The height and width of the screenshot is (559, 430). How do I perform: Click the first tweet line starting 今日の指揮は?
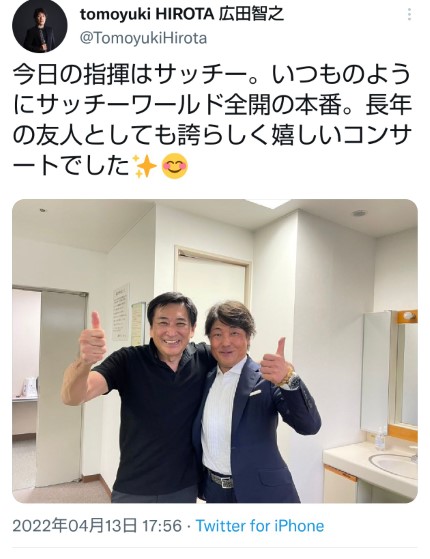click(x=212, y=75)
